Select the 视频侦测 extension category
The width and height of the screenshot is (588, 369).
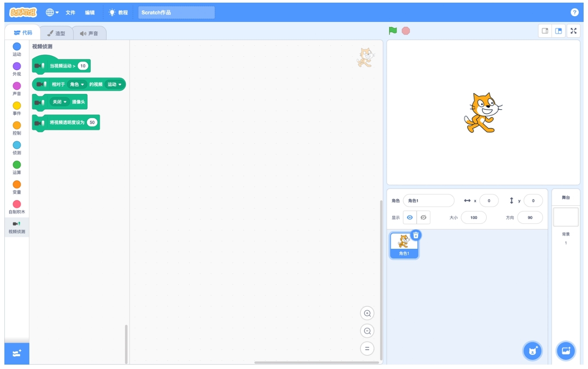point(17,227)
